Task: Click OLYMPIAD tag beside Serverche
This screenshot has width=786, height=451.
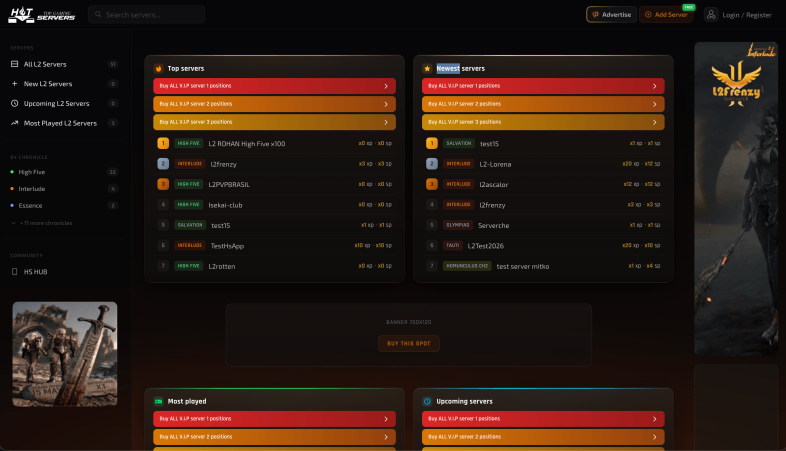Action: [458, 226]
